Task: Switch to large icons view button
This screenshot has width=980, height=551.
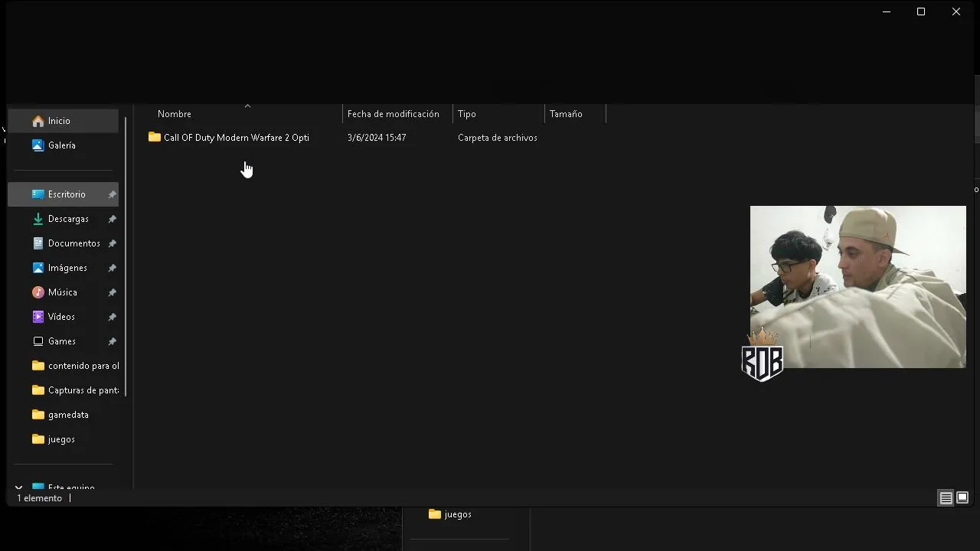Action: (962, 498)
